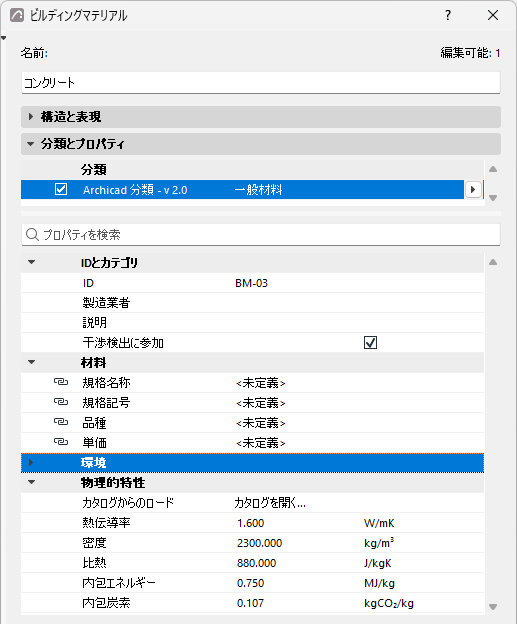Screen dimensions: 517x624
Task: Edit the 熱伝導率 value 1.600
Action: click(x=251, y=523)
